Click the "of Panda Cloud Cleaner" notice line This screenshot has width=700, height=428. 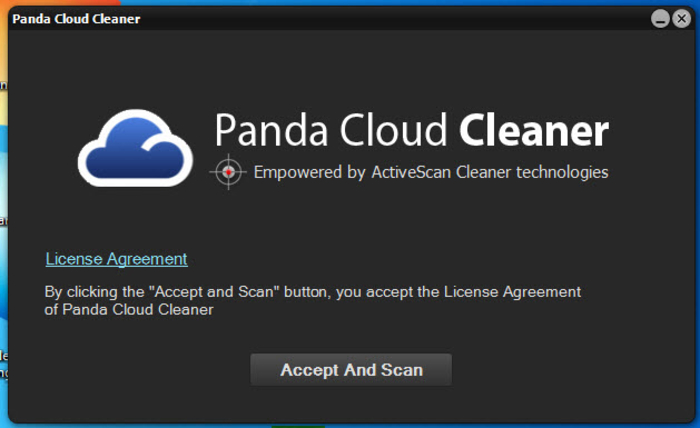(x=129, y=310)
